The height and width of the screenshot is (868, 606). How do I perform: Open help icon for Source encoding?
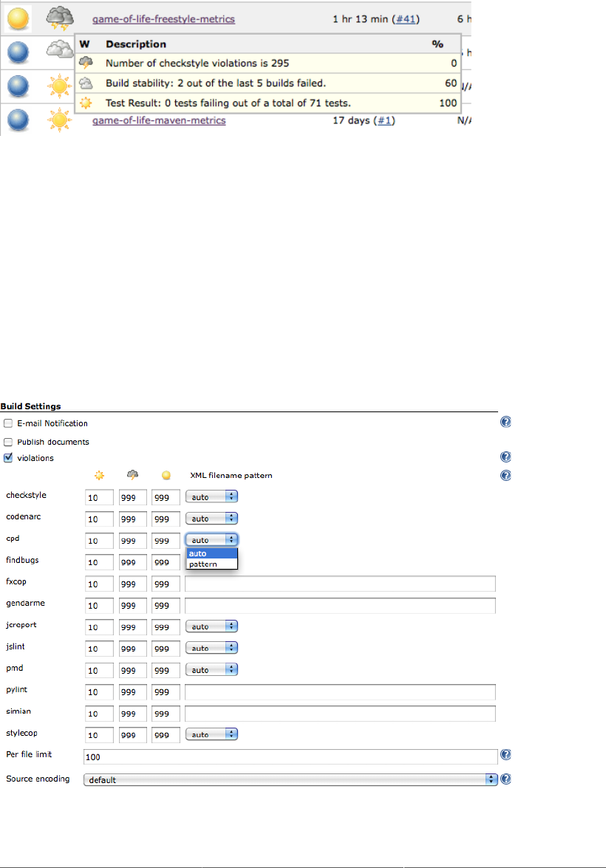coord(505,779)
